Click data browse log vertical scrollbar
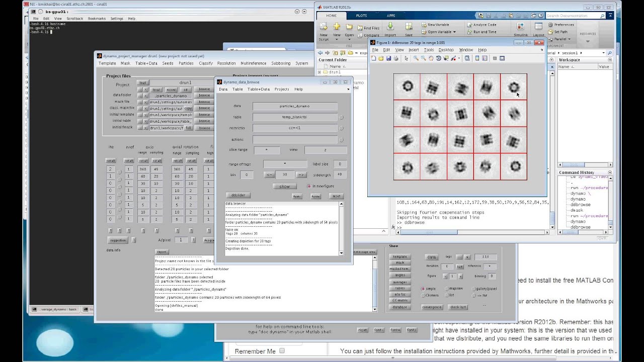 [x=341, y=228]
